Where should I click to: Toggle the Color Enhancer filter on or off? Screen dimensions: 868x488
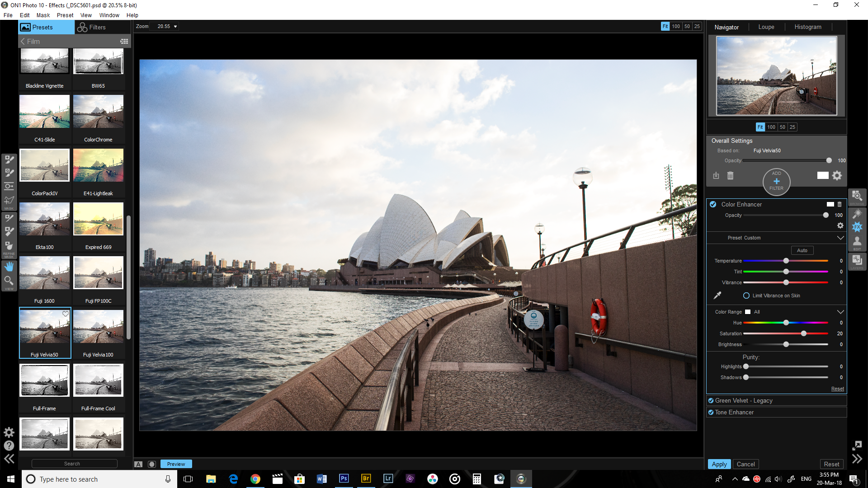pyautogui.click(x=713, y=204)
